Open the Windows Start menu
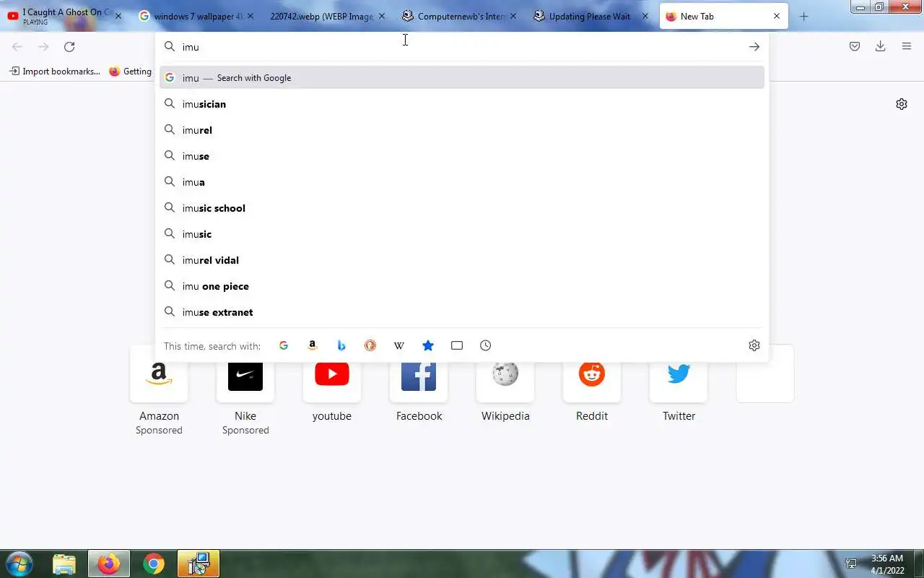The width and height of the screenshot is (924, 578). tap(19, 564)
